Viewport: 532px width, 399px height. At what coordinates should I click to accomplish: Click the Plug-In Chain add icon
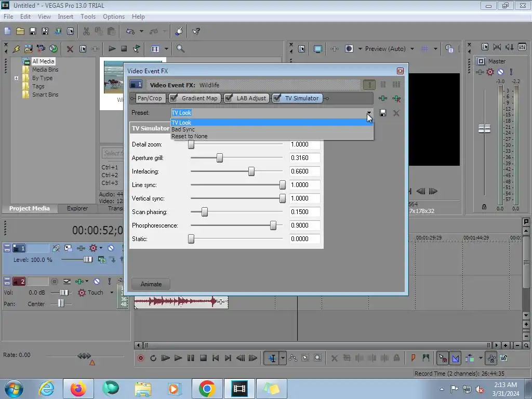pyautogui.click(x=383, y=98)
